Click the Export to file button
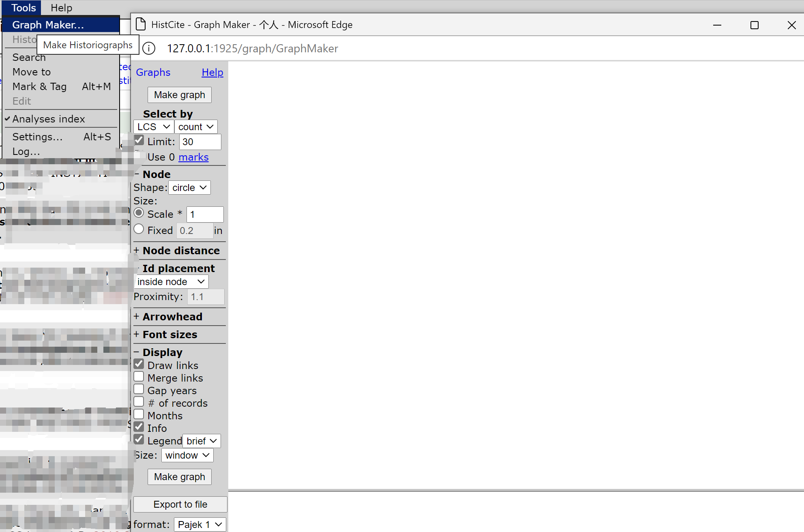 point(180,504)
